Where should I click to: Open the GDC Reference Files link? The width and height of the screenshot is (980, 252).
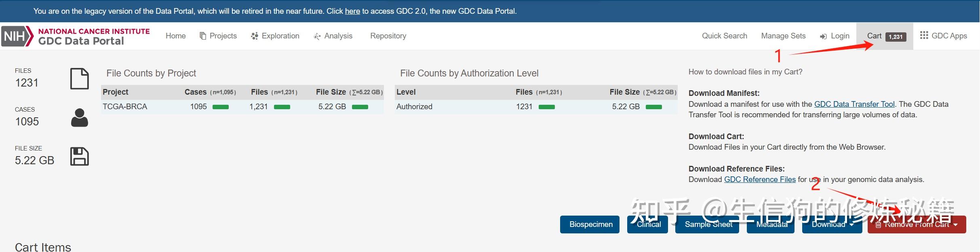coord(760,180)
